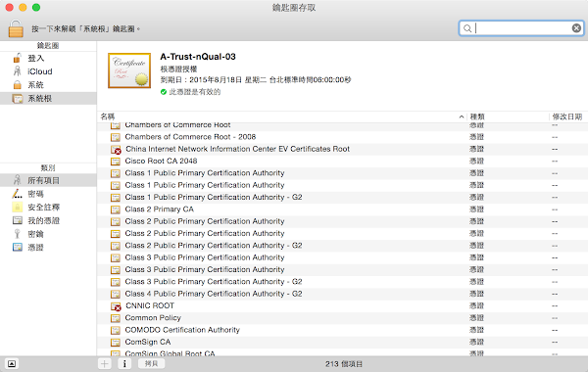Select China Internet Network Information Center EV row

tap(342, 149)
